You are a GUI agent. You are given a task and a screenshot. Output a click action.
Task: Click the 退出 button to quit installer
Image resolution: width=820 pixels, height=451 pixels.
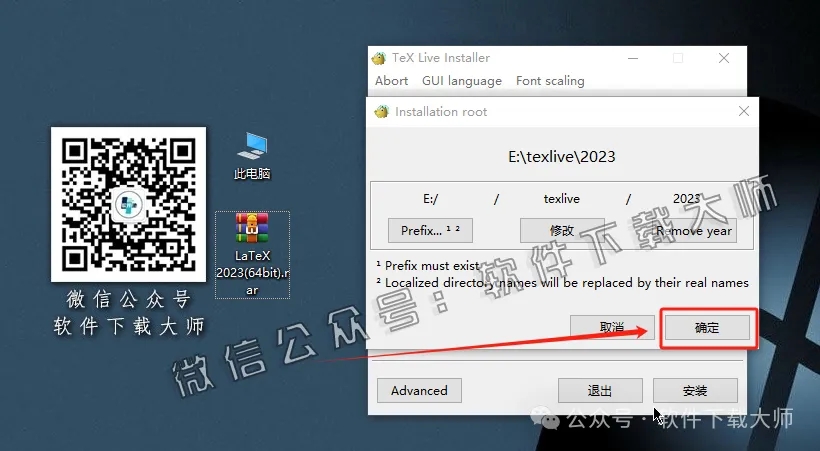(x=600, y=390)
